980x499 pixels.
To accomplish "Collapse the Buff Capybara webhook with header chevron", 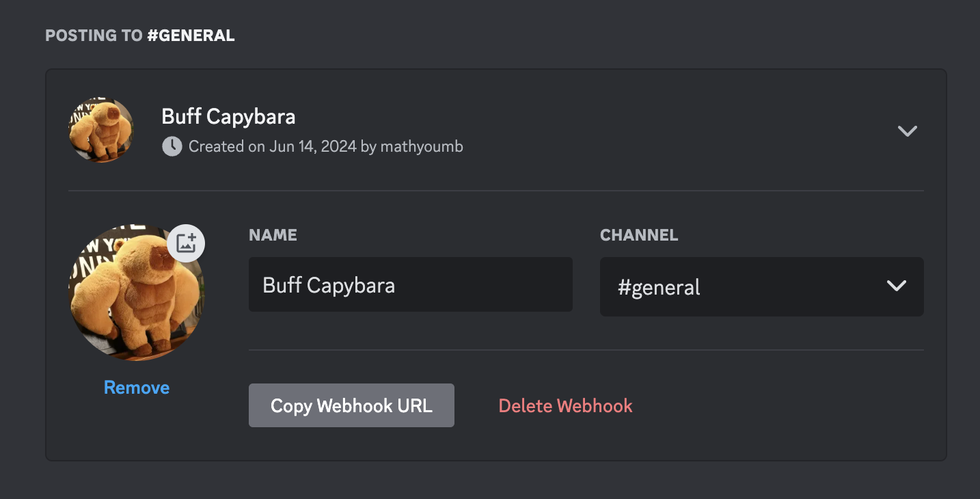I will click(x=907, y=131).
